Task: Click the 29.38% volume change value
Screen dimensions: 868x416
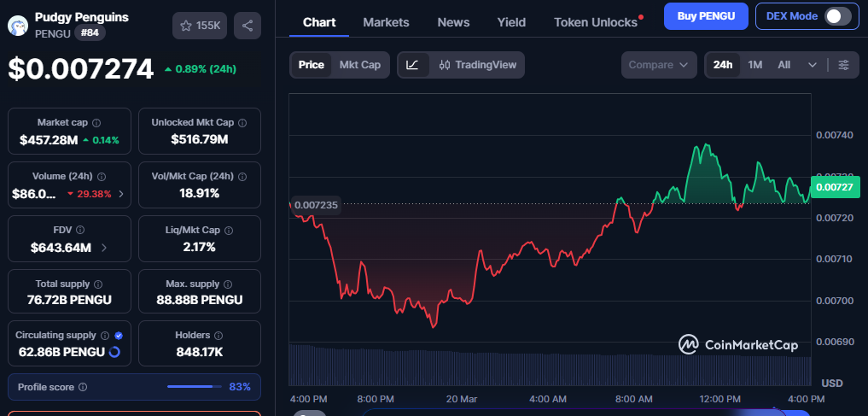Action: coord(89,194)
